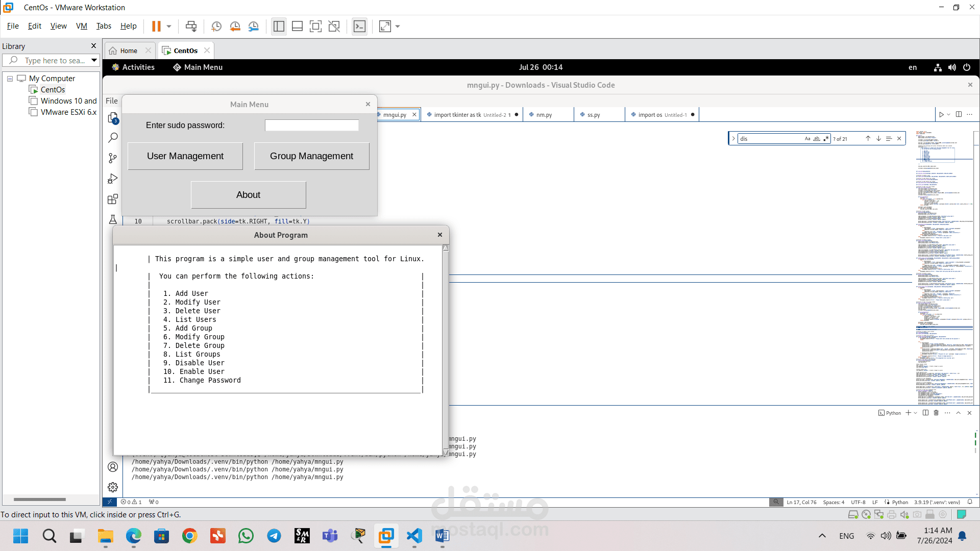Toggle Match Whole Word in find widget
This screenshot has height=551, width=980.
[x=817, y=138]
